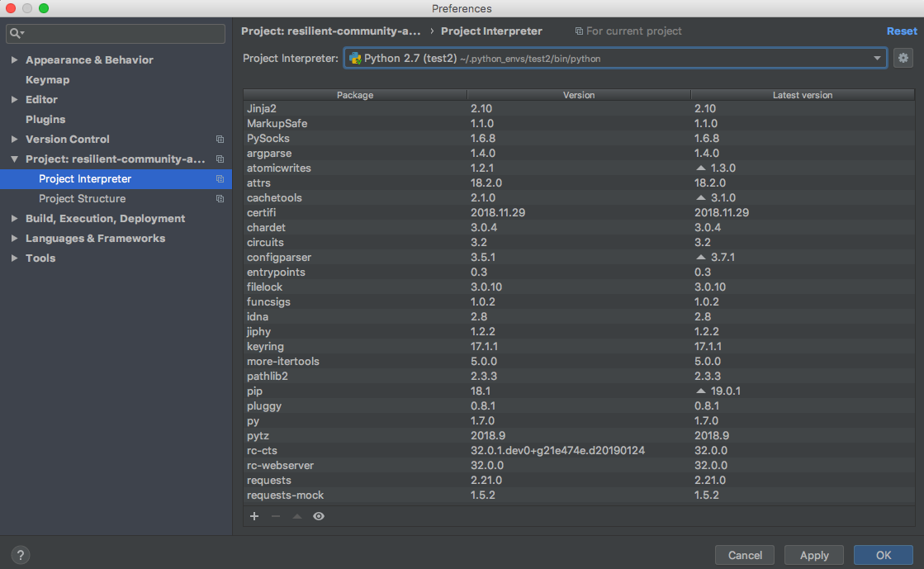Click the plus icon to install a package
924x569 pixels.
tap(254, 516)
